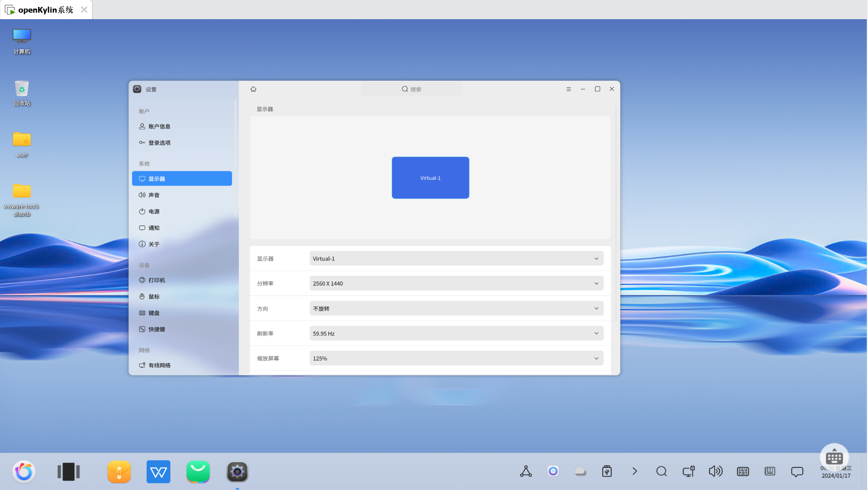Viewport: 868px width, 490px height.
Task: Expand the 缩放屏幕 125% dropdown
Action: pyautogui.click(x=456, y=358)
